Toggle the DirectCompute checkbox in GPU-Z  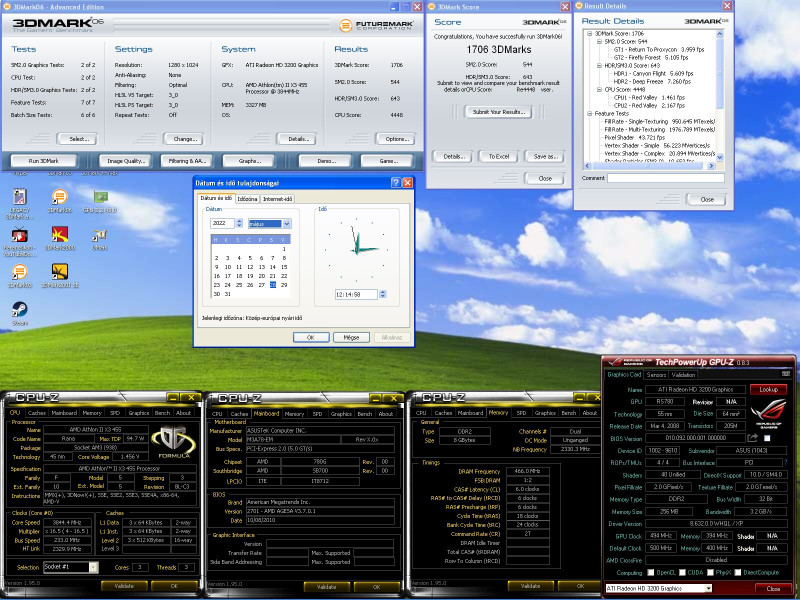738,572
